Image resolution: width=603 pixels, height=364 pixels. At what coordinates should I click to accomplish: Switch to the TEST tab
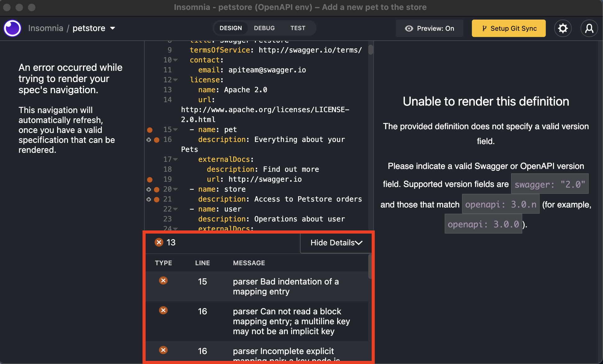pos(298,28)
